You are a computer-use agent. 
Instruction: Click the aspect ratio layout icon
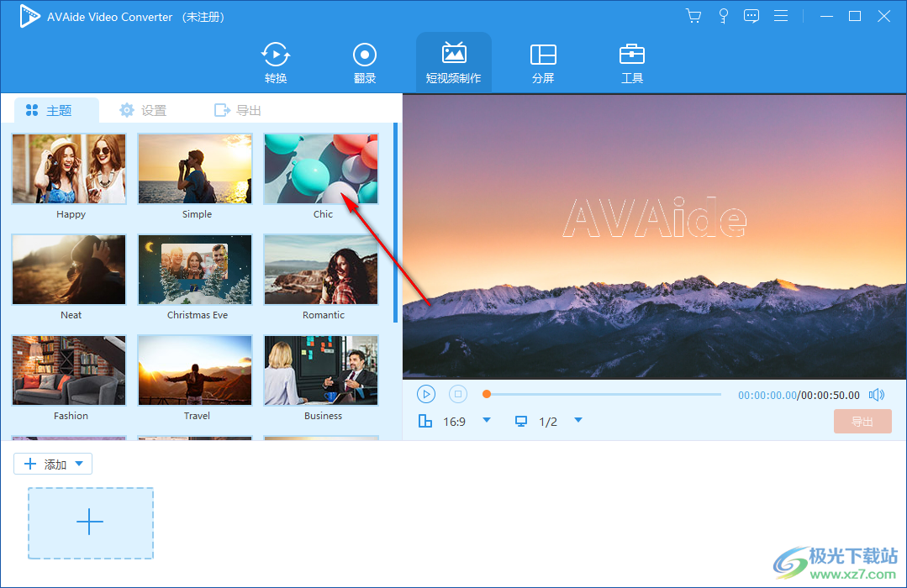tap(425, 421)
